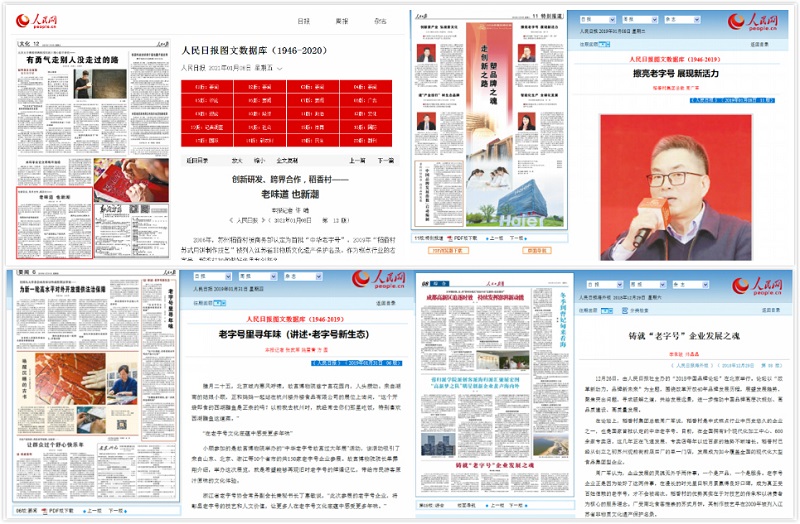Open the 日报 menu in the top-left header
Viewport: 800px width, 524px height.
click(303, 21)
